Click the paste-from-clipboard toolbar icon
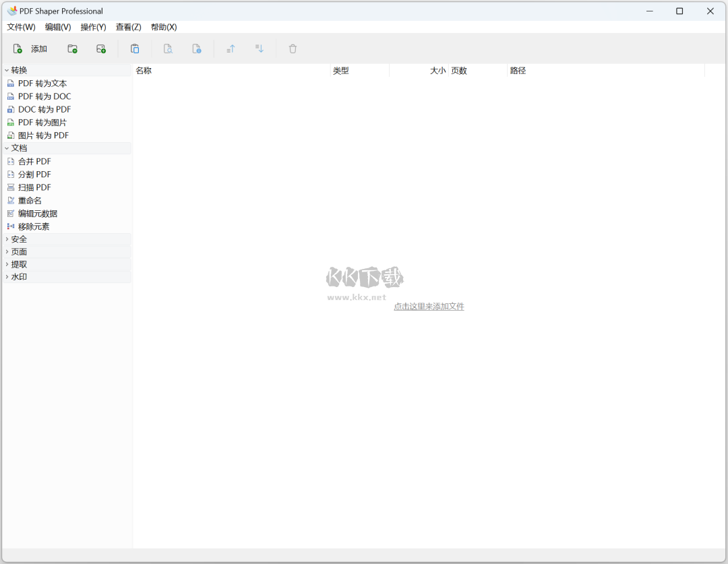 (x=135, y=49)
